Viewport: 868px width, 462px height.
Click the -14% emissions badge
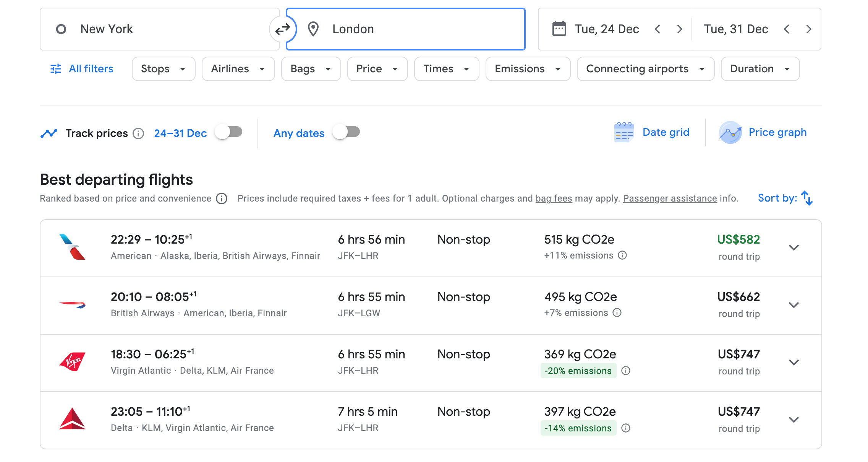point(578,428)
